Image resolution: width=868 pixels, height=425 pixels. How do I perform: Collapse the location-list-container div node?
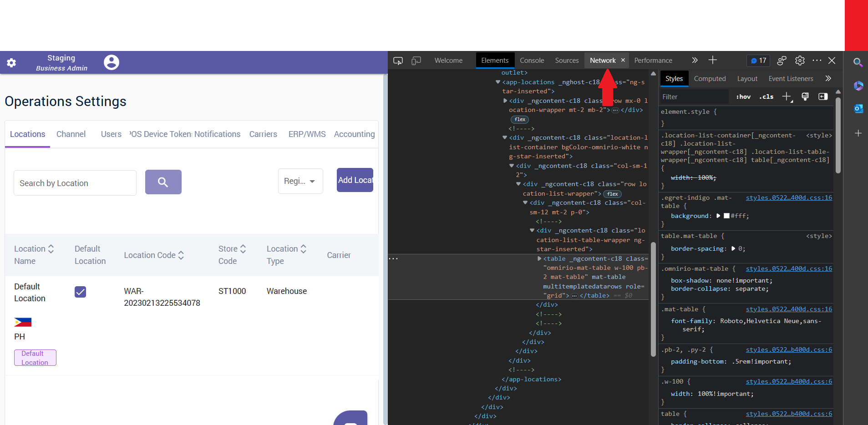coord(505,137)
